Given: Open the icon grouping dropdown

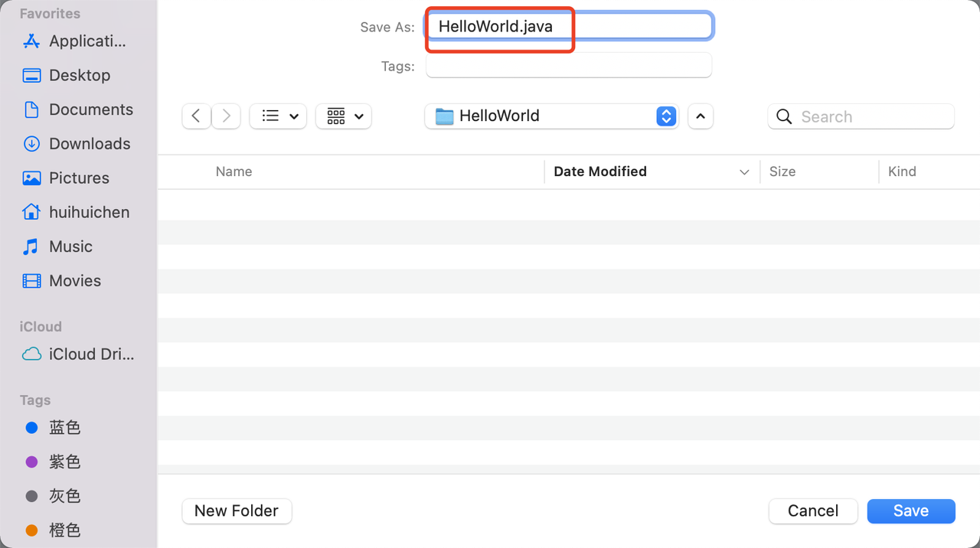Looking at the screenshot, I should 344,116.
